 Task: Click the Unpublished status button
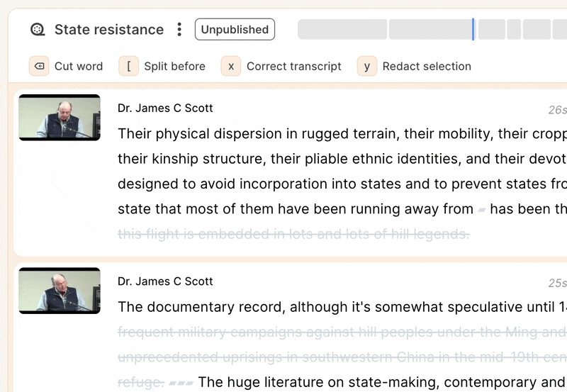[x=235, y=29]
